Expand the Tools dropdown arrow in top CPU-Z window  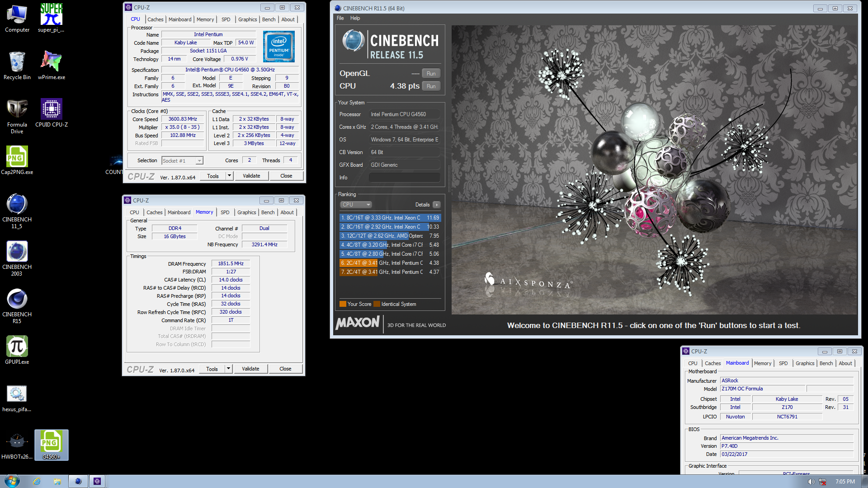tap(229, 176)
